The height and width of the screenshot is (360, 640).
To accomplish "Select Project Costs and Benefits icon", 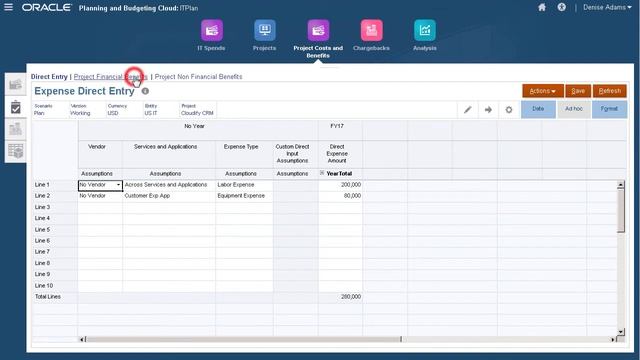I will (x=318, y=30).
